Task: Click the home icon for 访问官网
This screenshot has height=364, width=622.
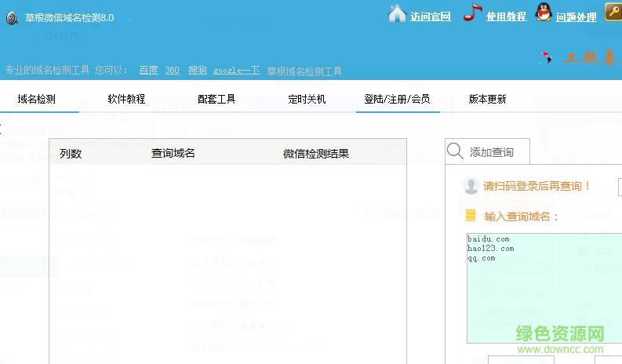Action: 398,14
